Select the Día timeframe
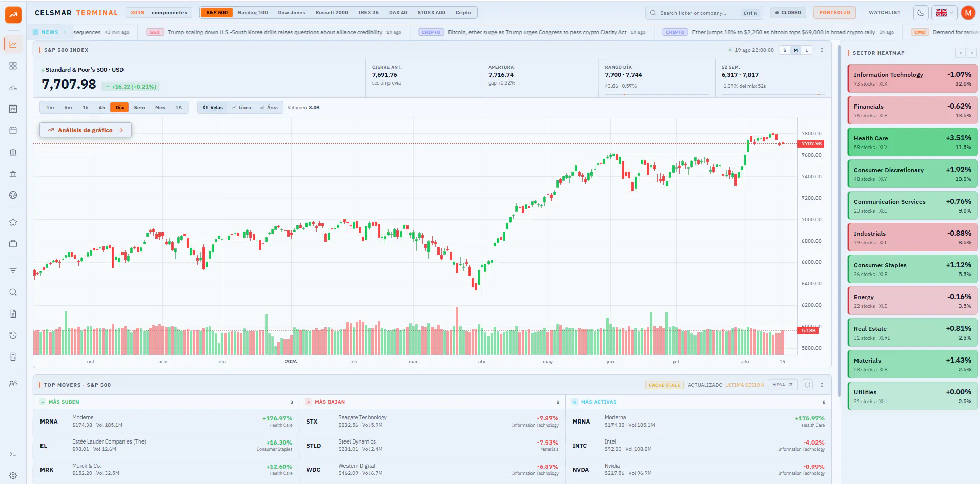 pyautogui.click(x=119, y=108)
